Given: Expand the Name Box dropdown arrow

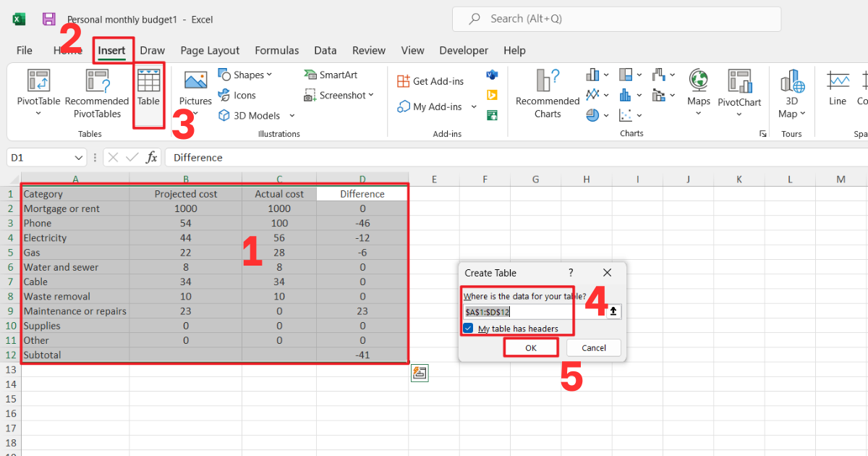Looking at the screenshot, I should point(79,158).
